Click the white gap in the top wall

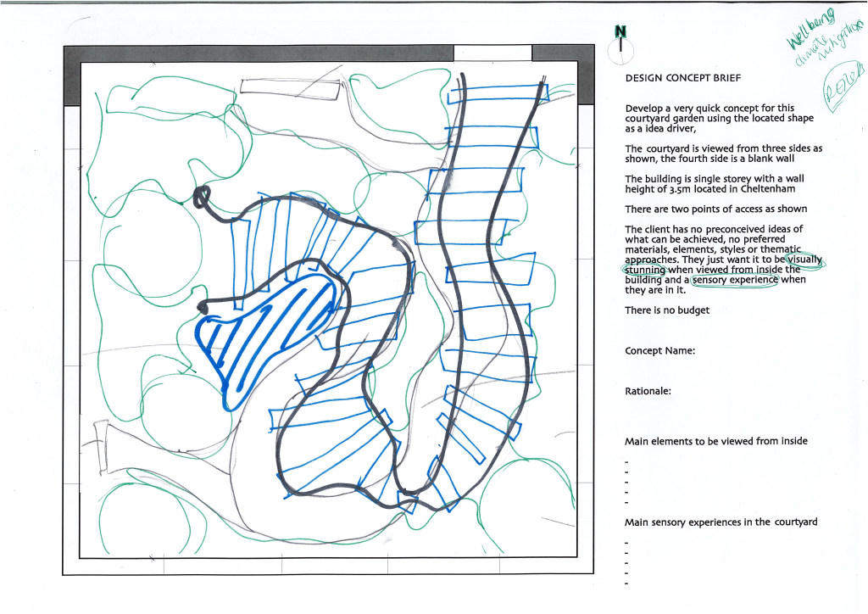(492, 53)
